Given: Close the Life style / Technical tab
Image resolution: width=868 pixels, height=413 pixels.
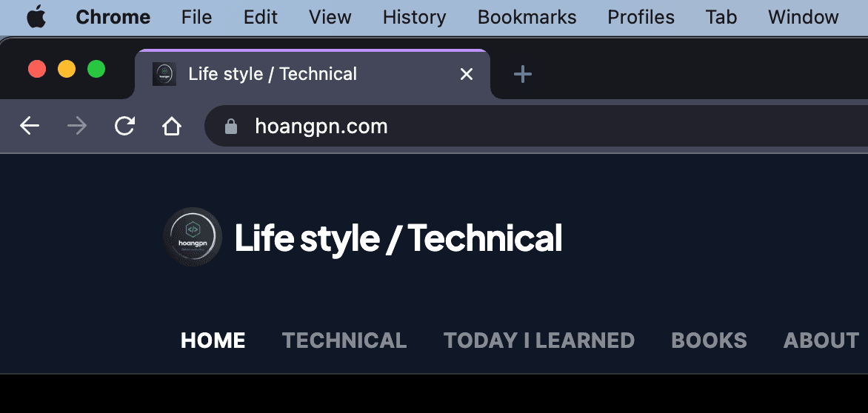Looking at the screenshot, I should click(x=467, y=74).
